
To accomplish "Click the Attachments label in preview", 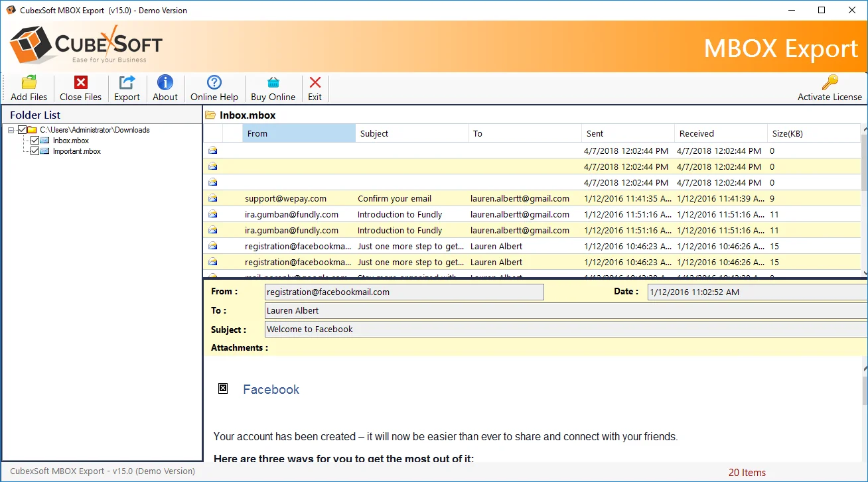I will click(240, 347).
